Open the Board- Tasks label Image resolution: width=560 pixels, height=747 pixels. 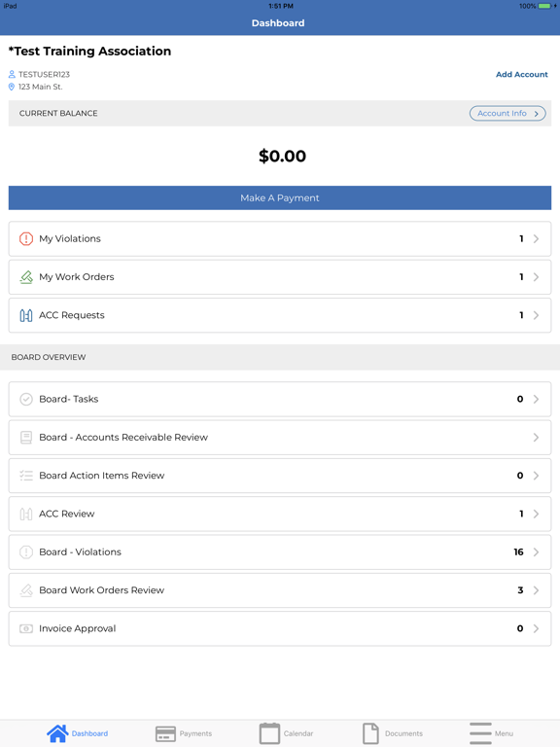click(x=69, y=399)
